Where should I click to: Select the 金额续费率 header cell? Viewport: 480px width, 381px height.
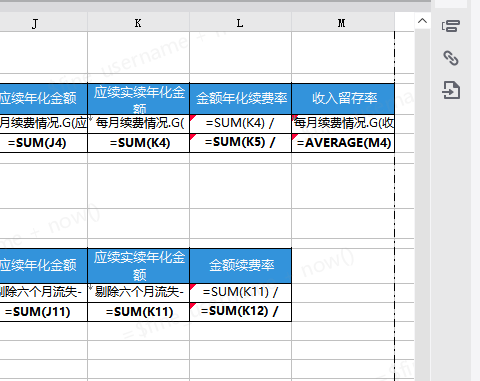coord(240,266)
